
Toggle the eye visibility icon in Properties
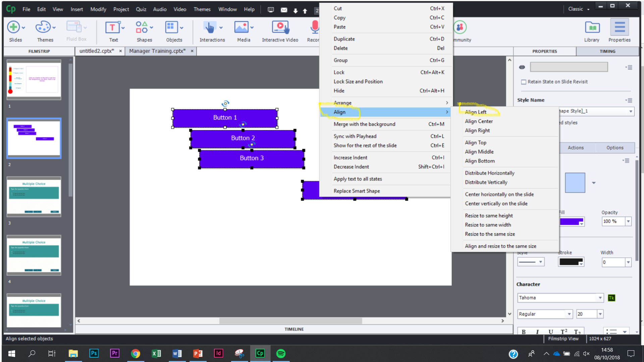click(522, 67)
